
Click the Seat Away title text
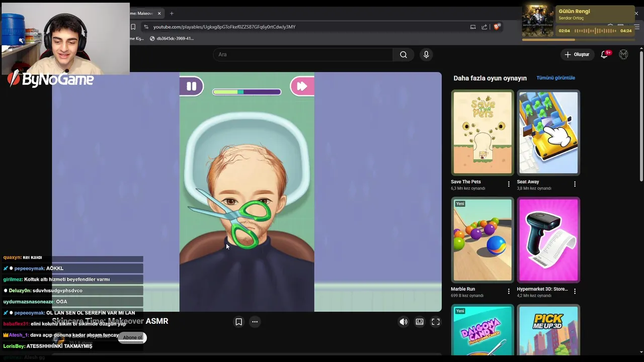click(x=528, y=182)
